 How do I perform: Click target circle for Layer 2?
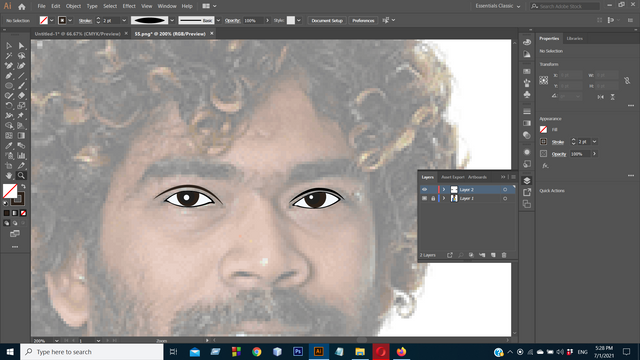505,189
